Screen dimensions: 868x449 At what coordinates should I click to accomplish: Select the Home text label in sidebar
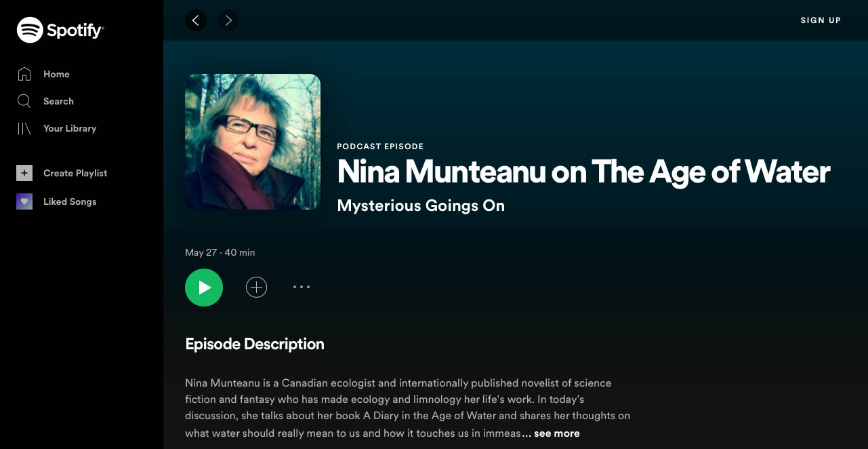[x=56, y=74]
